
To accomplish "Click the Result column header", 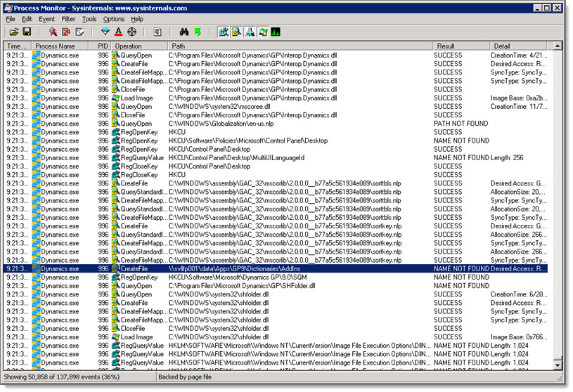I will coord(461,46).
